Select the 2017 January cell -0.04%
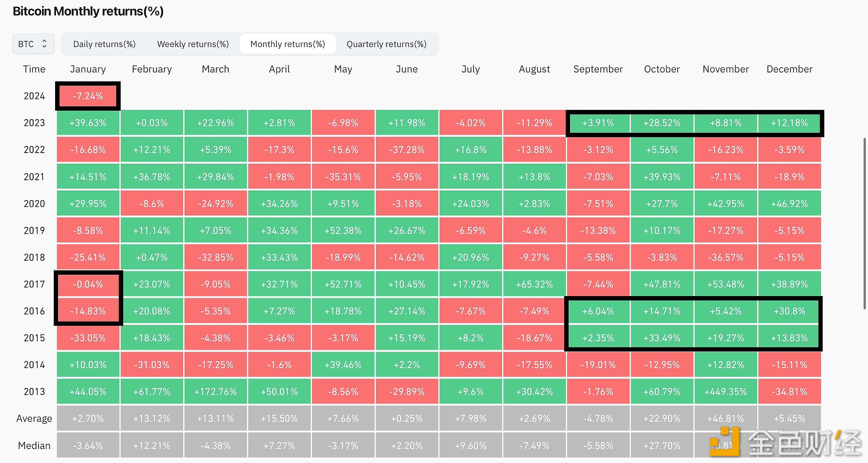The height and width of the screenshot is (463, 868). click(x=88, y=284)
